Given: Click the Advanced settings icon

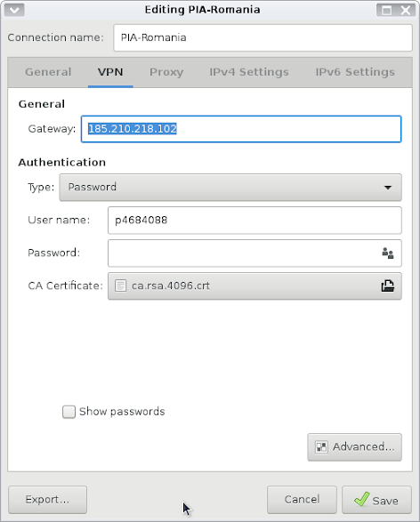Looking at the screenshot, I should 321,447.
